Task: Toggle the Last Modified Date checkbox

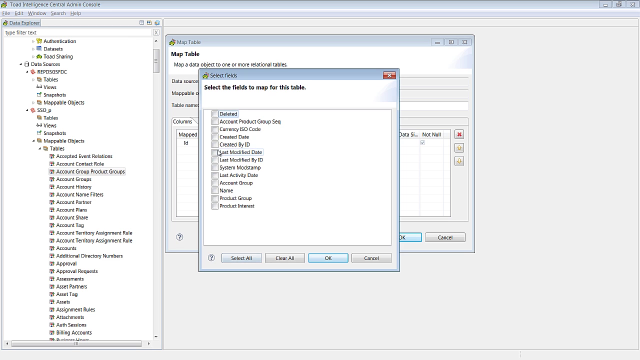Action: [x=215, y=152]
